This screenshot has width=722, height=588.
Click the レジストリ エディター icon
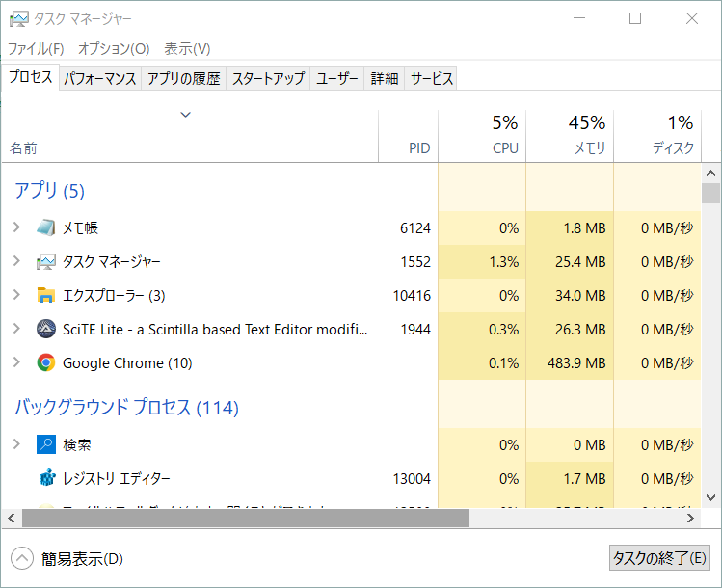[x=46, y=479]
